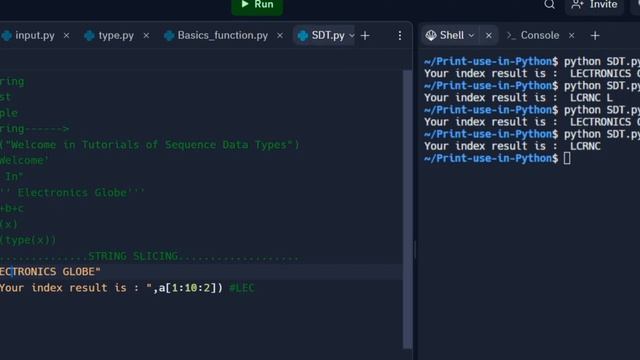Switch to the input.py tab
Viewport: 640px width, 360px height.
[35, 36]
